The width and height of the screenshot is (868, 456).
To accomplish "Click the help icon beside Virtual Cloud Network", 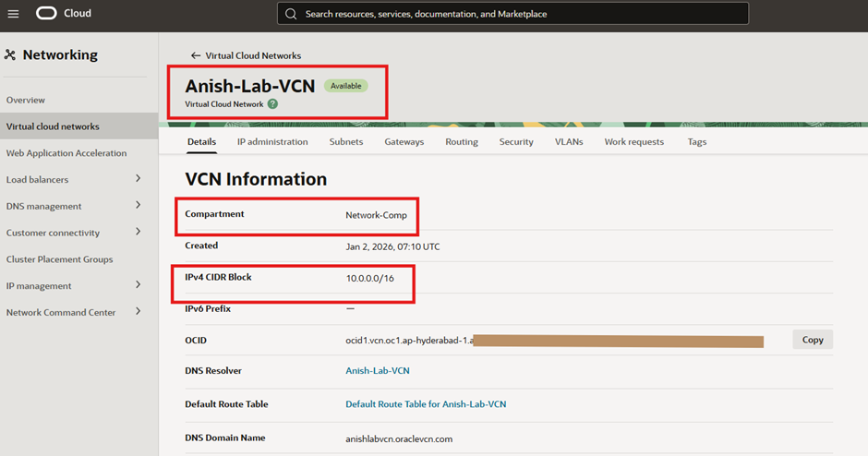I will (272, 104).
